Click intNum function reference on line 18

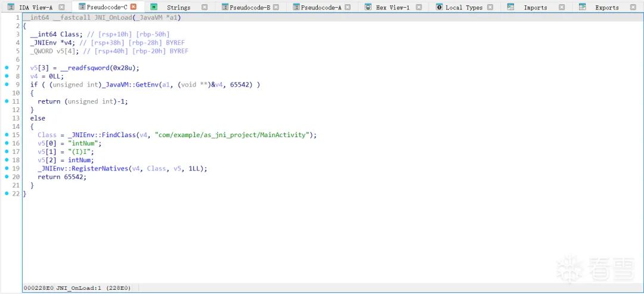tap(80, 160)
